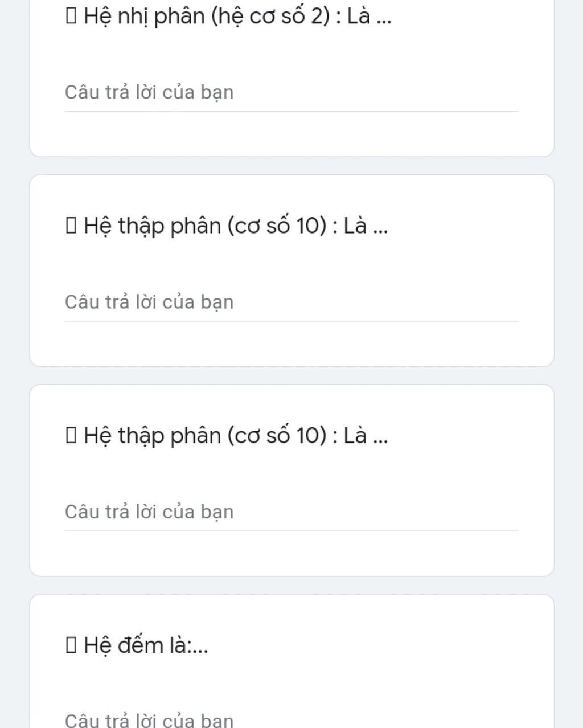Click the square glyph before first Hệ thập phân
Screen dimensions: 583x728
point(71,226)
